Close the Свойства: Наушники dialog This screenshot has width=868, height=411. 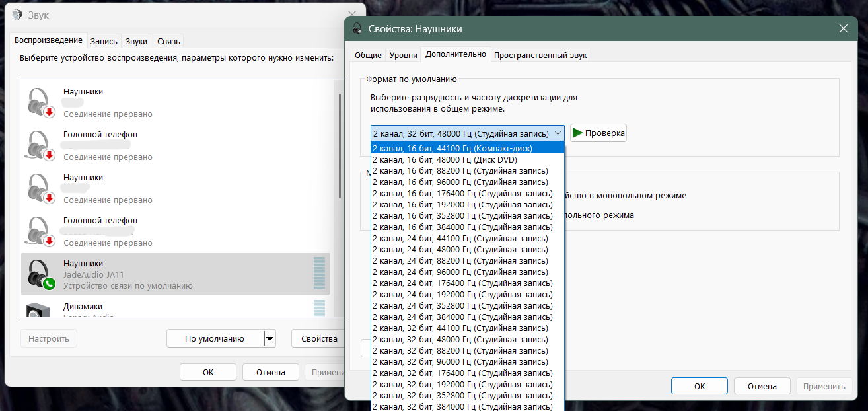pos(843,28)
